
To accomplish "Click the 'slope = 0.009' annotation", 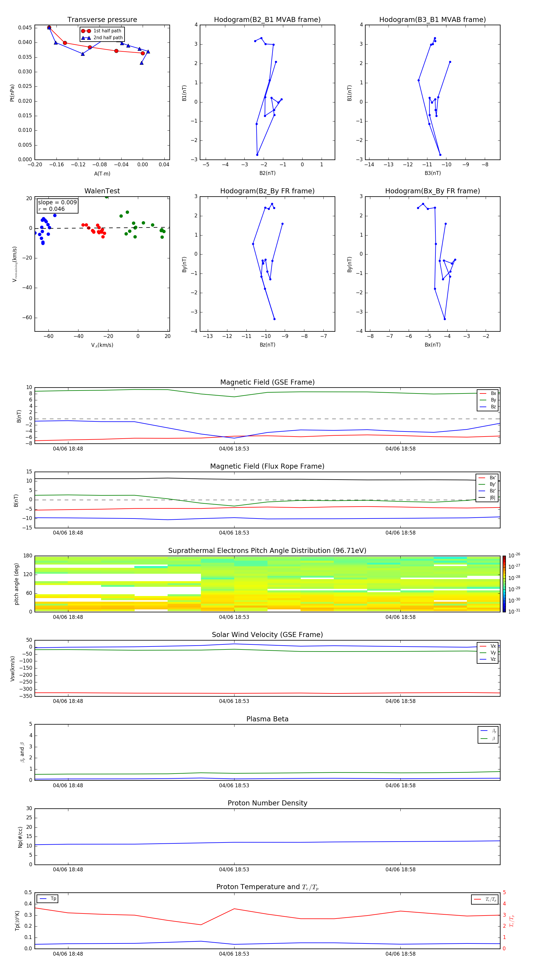I will point(57,203).
